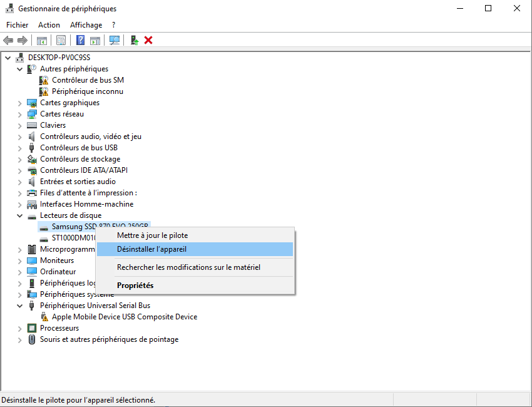Open the Help icon in the toolbar

click(x=80, y=40)
